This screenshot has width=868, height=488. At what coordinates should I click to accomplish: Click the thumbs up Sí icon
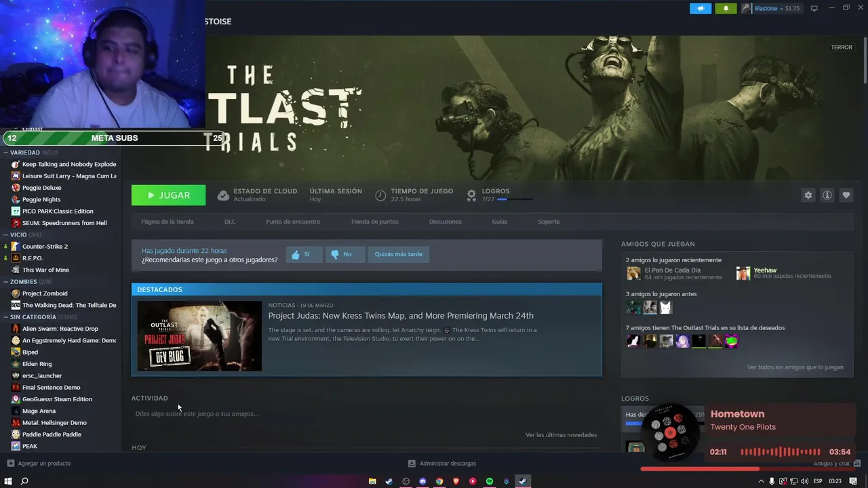[296, 255]
